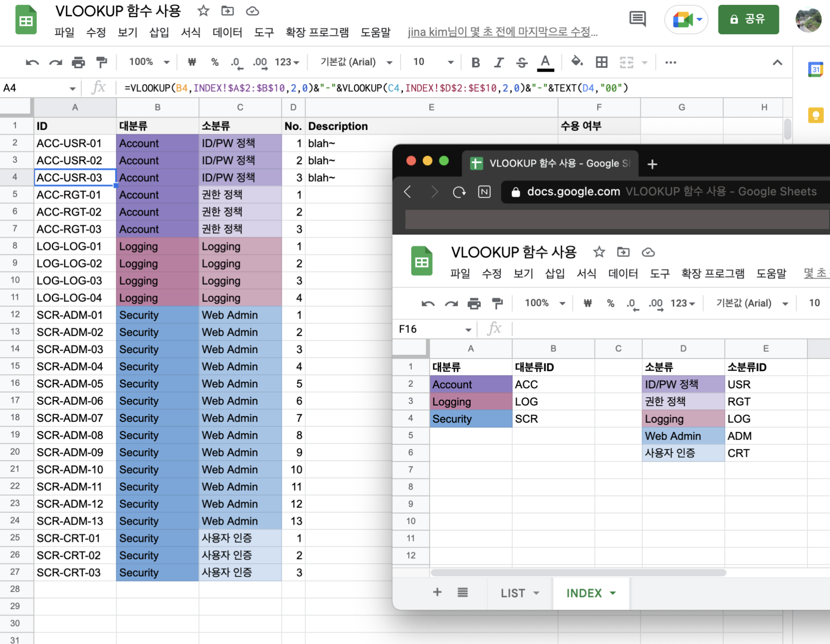Click the print icon in main toolbar
Viewport: 830px width, 644px height.
click(x=78, y=62)
